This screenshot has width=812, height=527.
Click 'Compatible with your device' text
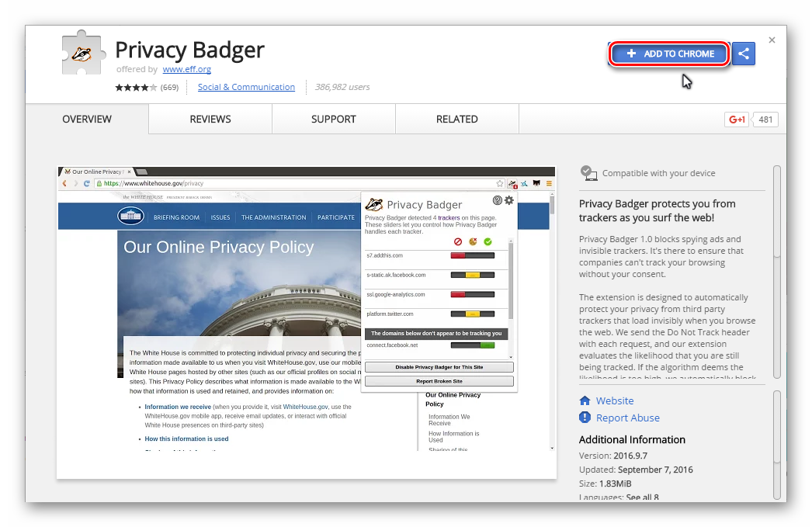click(x=659, y=173)
